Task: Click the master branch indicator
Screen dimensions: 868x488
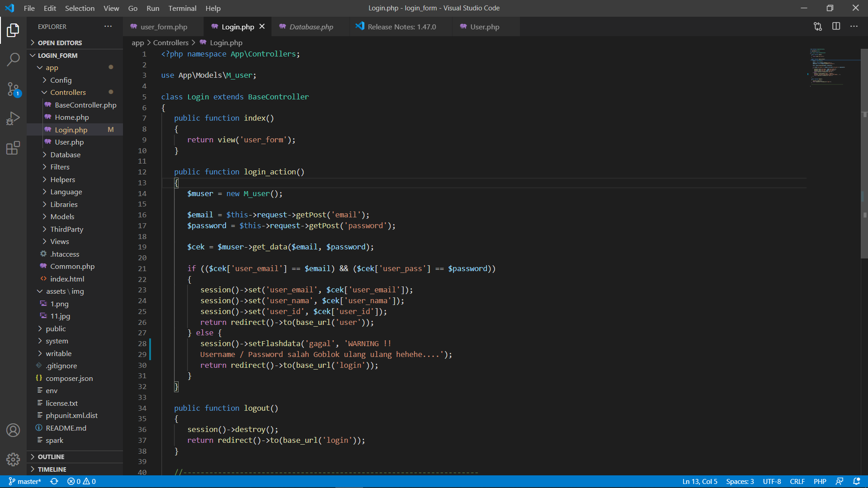Action: (25, 481)
